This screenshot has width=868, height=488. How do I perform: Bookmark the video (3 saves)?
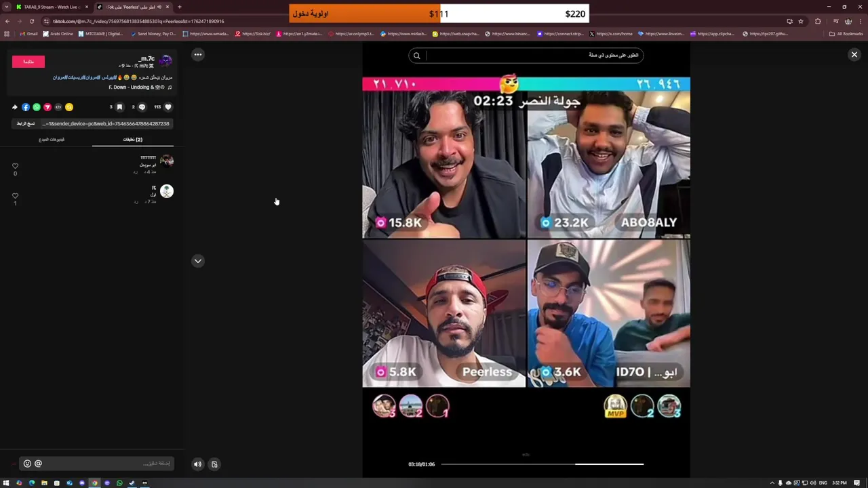coord(119,107)
